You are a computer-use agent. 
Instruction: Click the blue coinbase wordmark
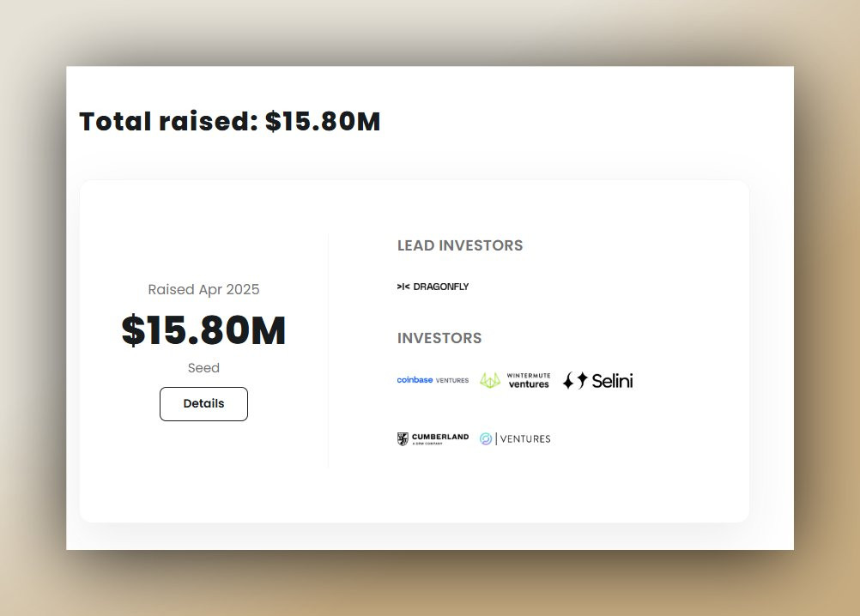415,380
